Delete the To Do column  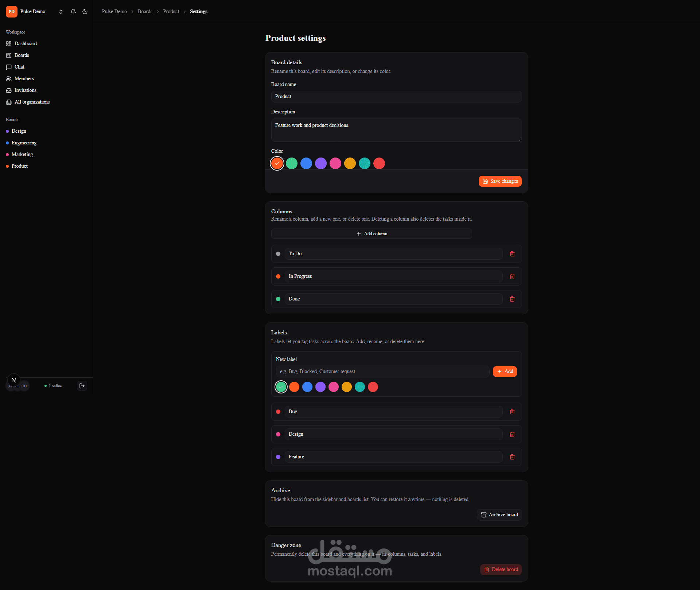tap(512, 254)
